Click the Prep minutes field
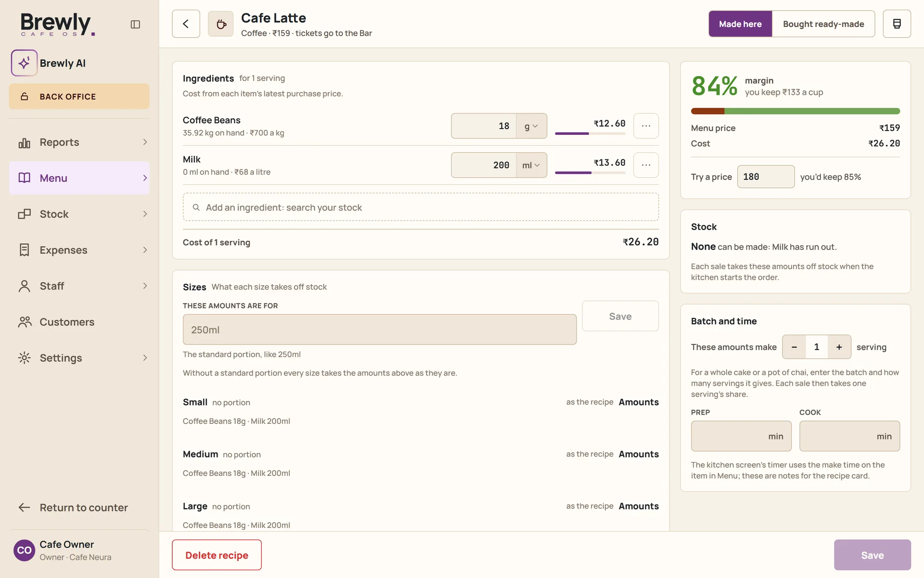The image size is (924, 578). point(741,436)
